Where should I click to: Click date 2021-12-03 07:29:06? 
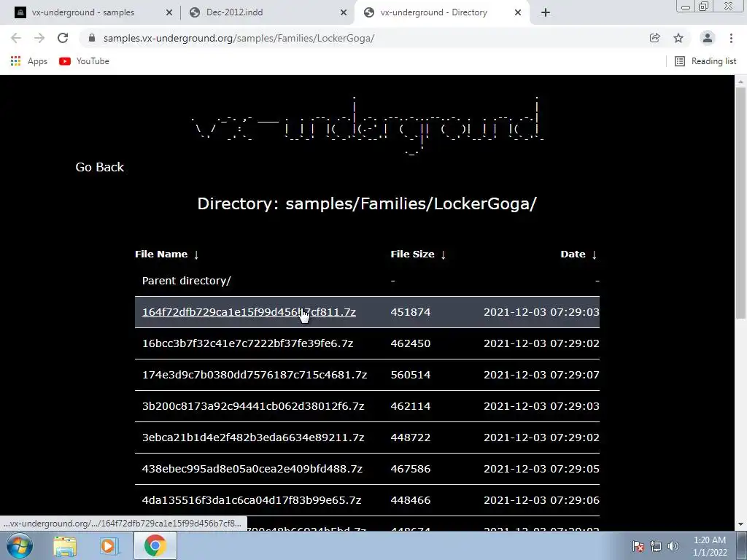[x=541, y=500]
